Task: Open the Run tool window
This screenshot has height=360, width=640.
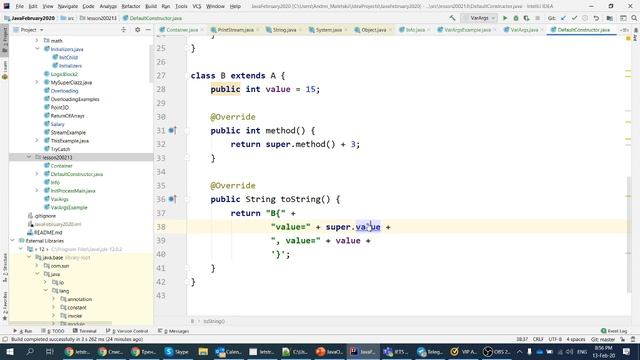Action: tap(22, 331)
